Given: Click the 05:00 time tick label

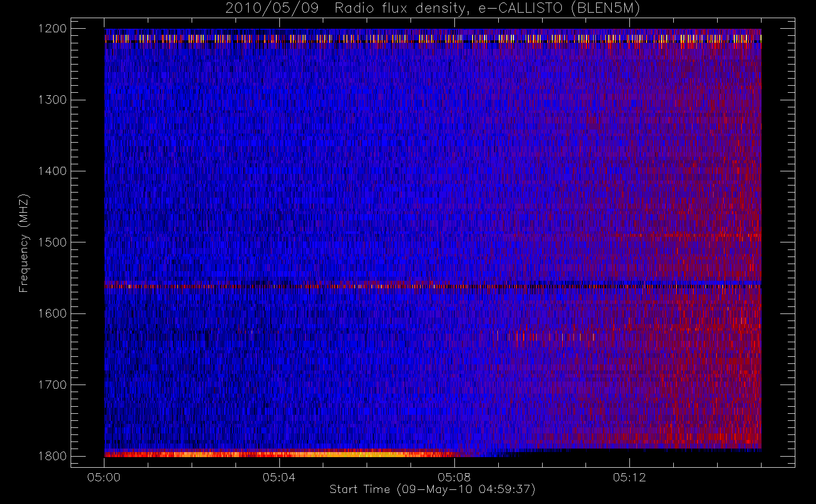Looking at the screenshot, I should (104, 478).
